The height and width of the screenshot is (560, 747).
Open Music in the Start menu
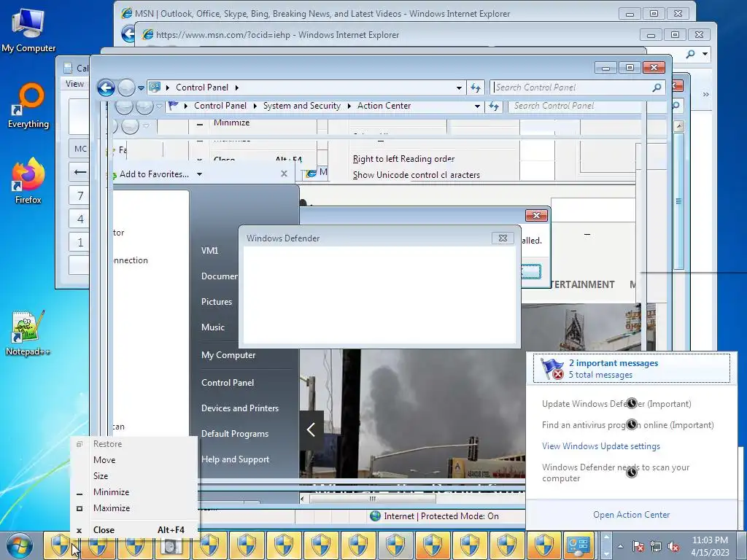[213, 327]
